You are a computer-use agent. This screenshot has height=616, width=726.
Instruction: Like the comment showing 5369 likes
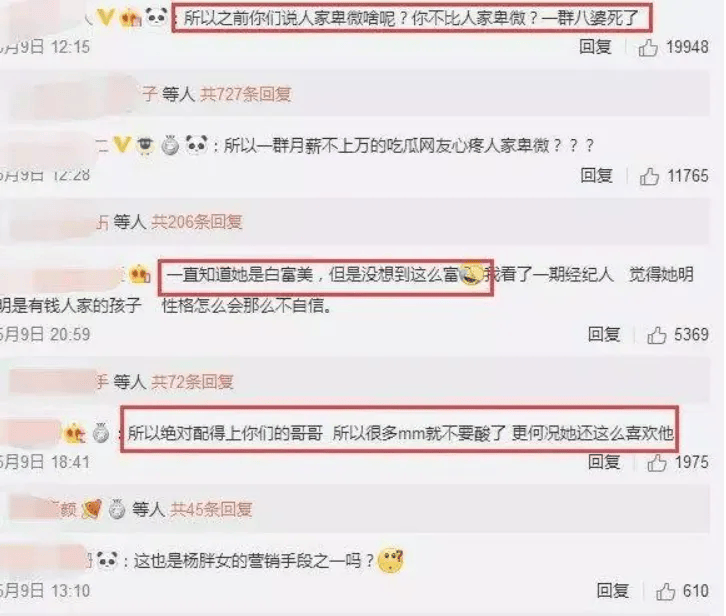(x=657, y=334)
